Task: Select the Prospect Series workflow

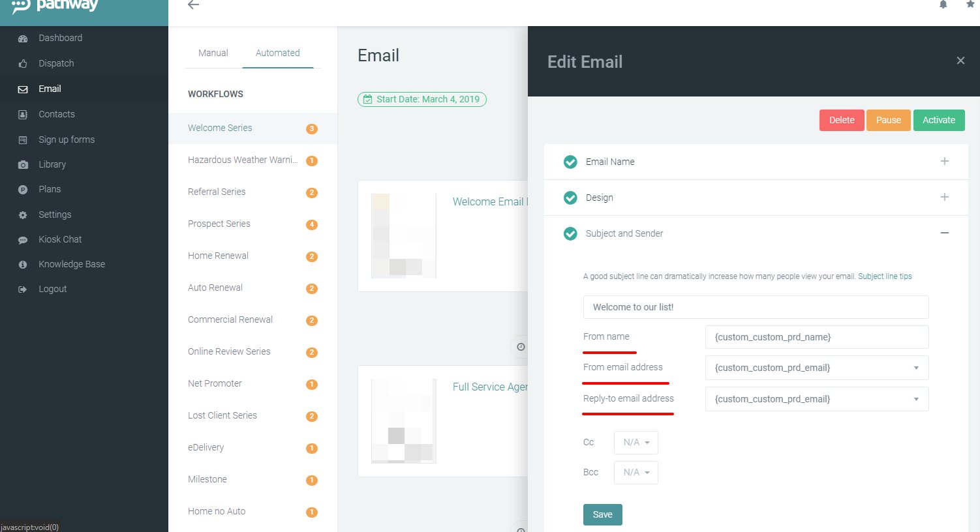Action: (x=219, y=224)
